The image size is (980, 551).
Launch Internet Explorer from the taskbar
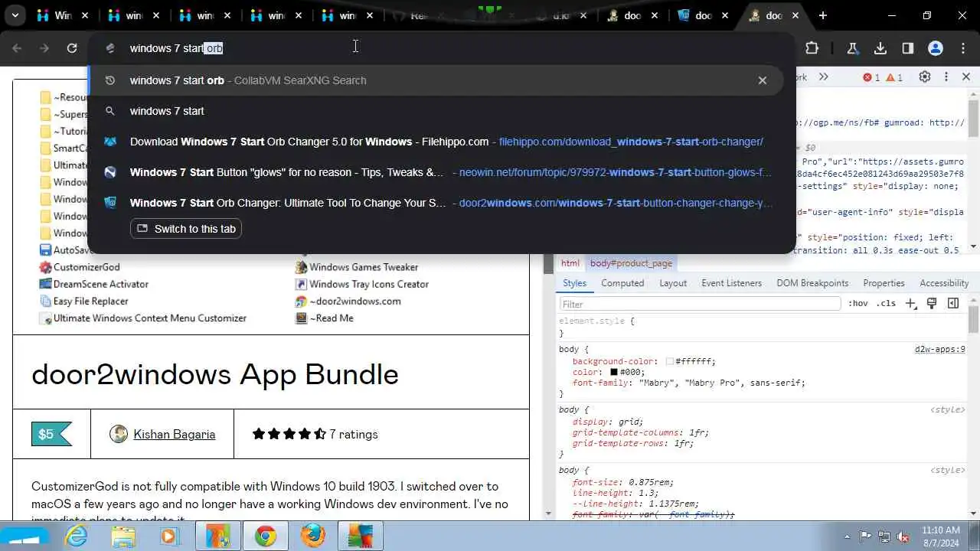77,536
